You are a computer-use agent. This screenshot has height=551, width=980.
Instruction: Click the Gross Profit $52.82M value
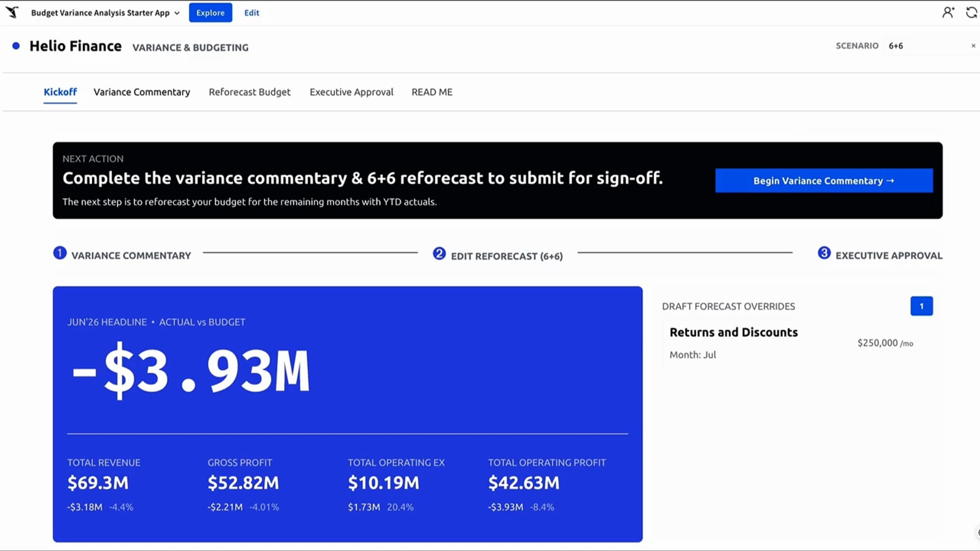point(243,483)
